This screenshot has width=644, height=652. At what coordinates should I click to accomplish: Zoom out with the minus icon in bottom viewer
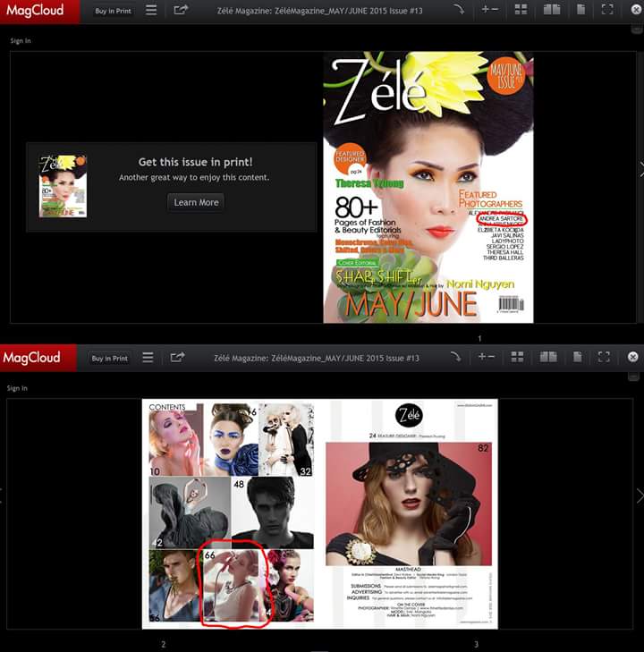coord(491,357)
